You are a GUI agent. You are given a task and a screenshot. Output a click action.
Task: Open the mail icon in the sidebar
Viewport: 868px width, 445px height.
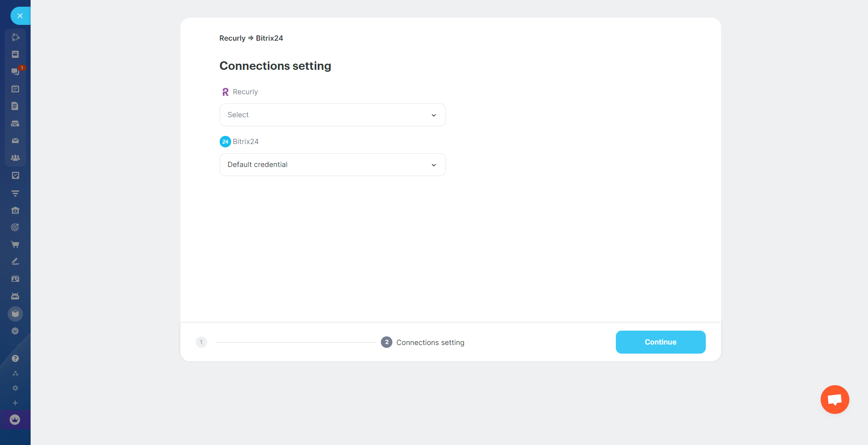[15, 141]
